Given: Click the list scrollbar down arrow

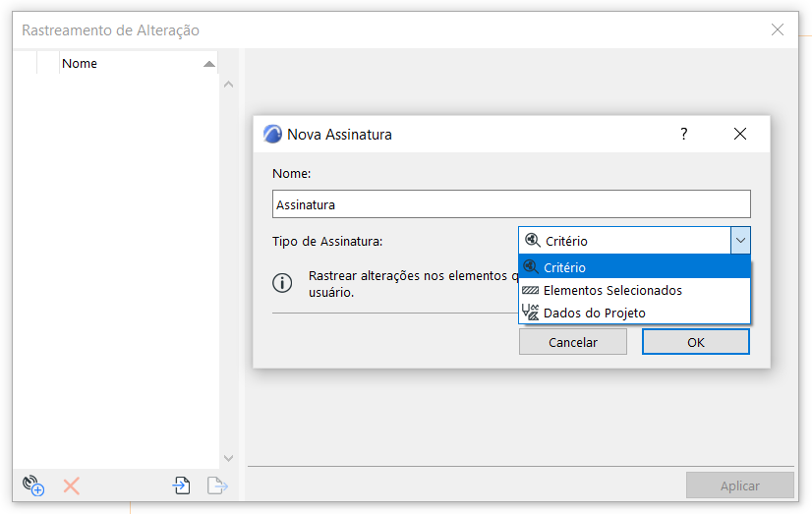Looking at the screenshot, I should click(x=229, y=458).
